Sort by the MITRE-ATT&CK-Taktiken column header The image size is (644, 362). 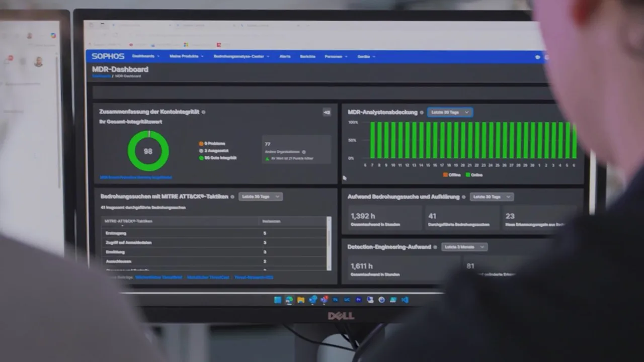(128, 221)
